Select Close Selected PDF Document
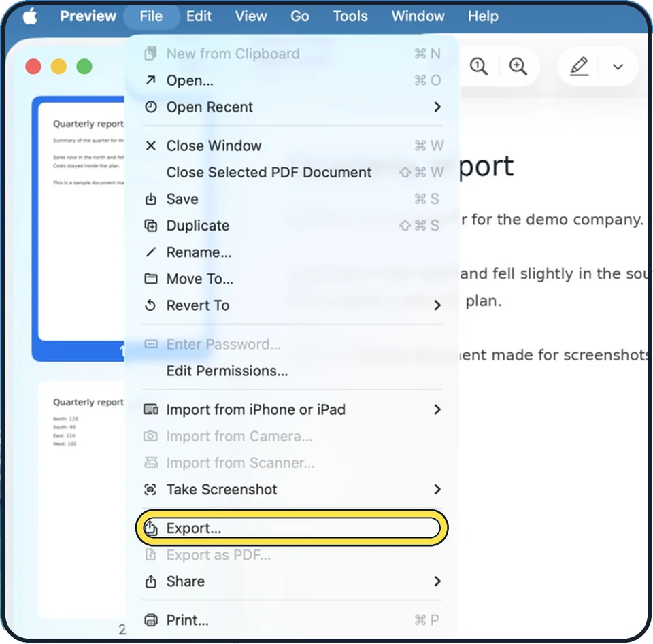 coord(292,172)
